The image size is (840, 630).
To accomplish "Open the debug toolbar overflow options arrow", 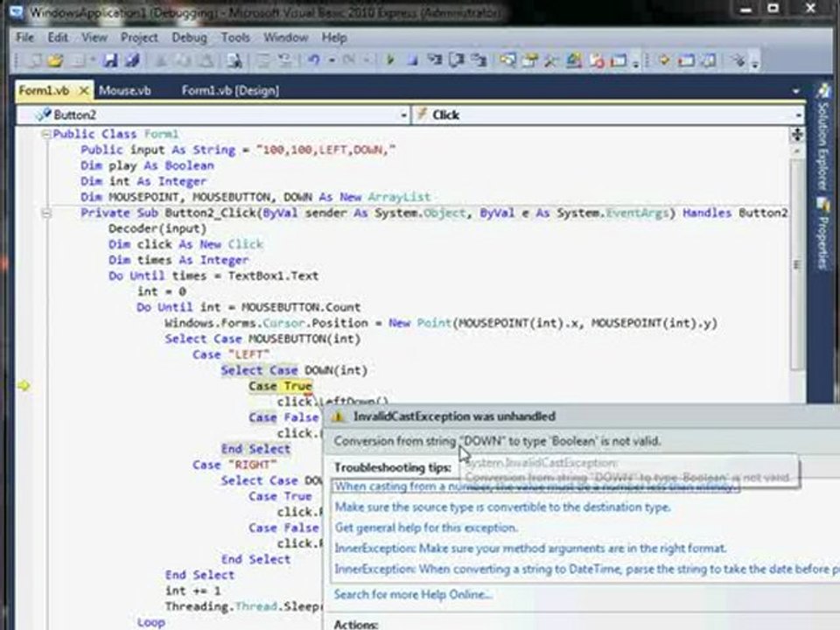I will [754, 63].
